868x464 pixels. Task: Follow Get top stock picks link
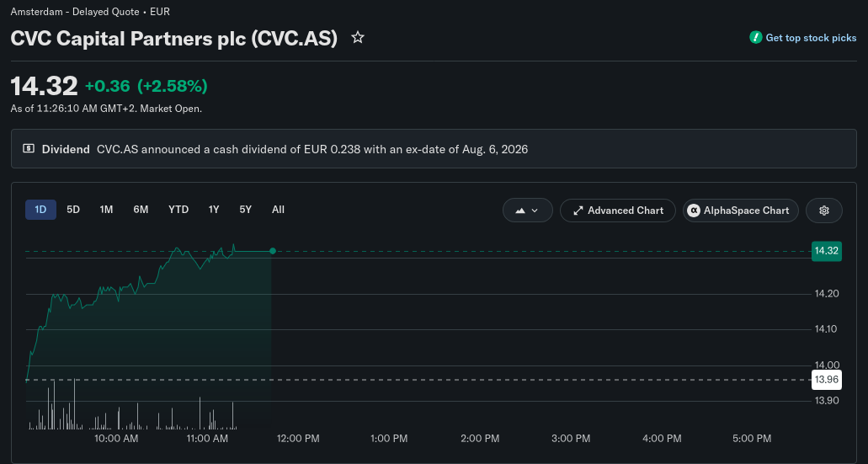pyautogui.click(x=811, y=38)
